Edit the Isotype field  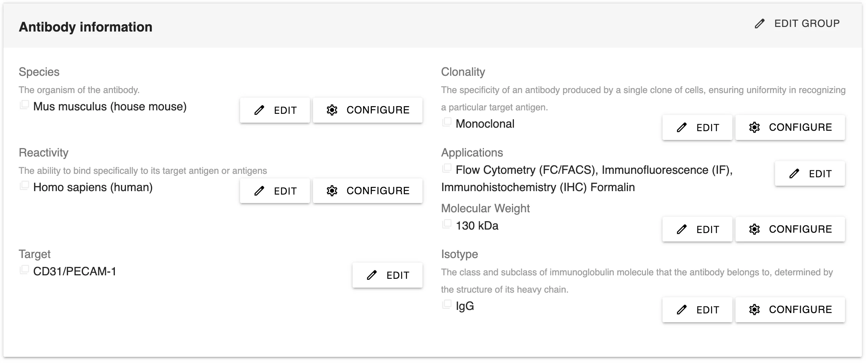[x=697, y=310]
